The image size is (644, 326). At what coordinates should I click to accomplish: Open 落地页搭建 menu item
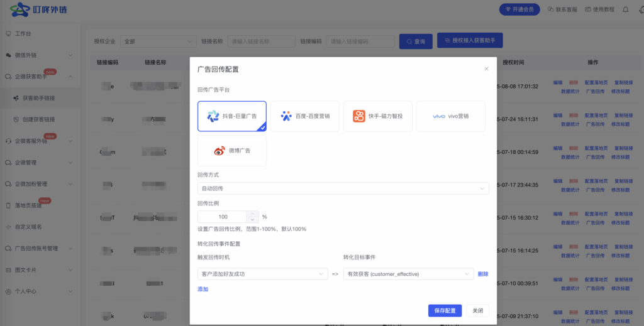point(40,205)
